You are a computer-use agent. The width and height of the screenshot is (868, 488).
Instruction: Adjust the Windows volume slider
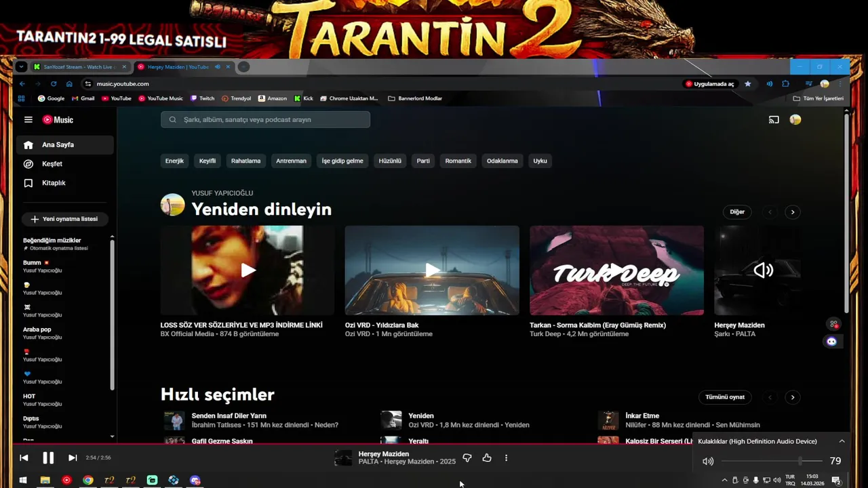[x=772, y=461]
